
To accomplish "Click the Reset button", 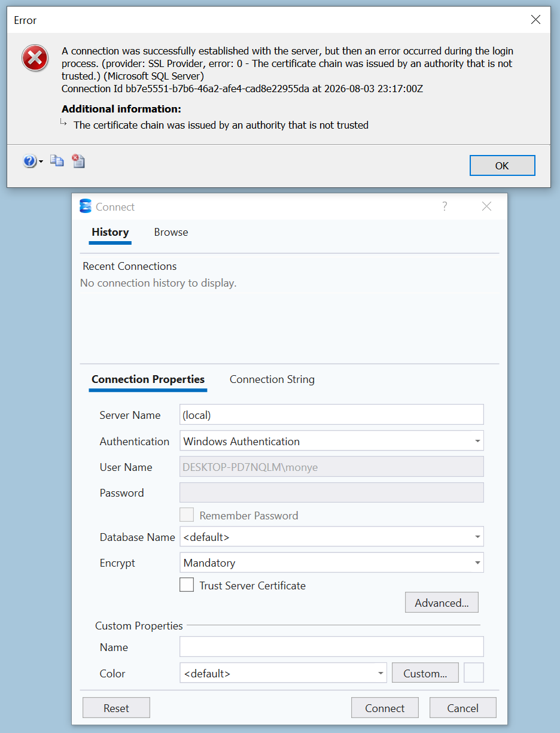I will [116, 708].
